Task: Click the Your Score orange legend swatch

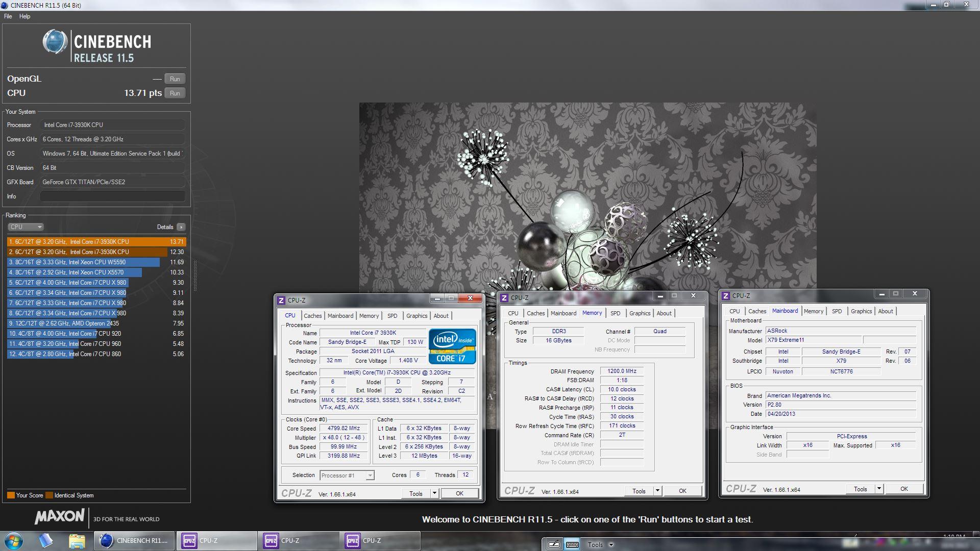Action: (x=11, y=495)
